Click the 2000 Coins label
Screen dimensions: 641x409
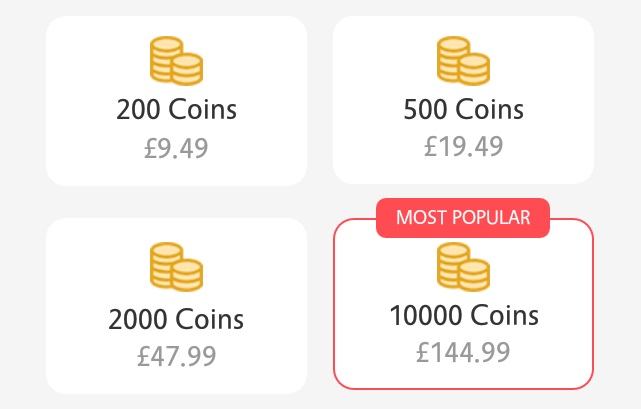pyautogui.click(x=176, y=320)
